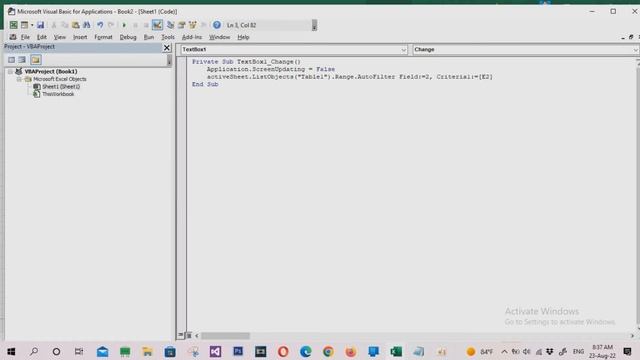640x360 pixels.
Task: Click the Private Sub TextBox1_Change line
Action: coord(246,62)
